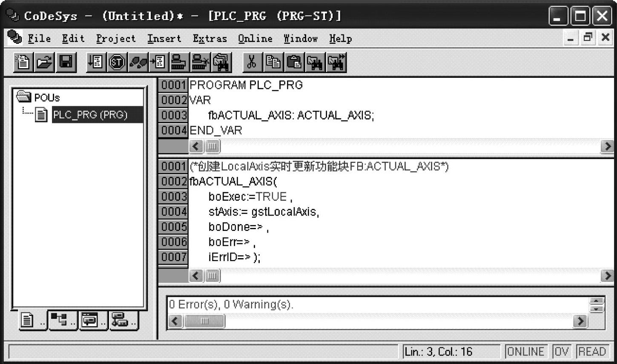This screenshot has width=617, height=364.
Task: Click the '0 Error(s), 0 Warning(s).' message
Action: point(231,304)
